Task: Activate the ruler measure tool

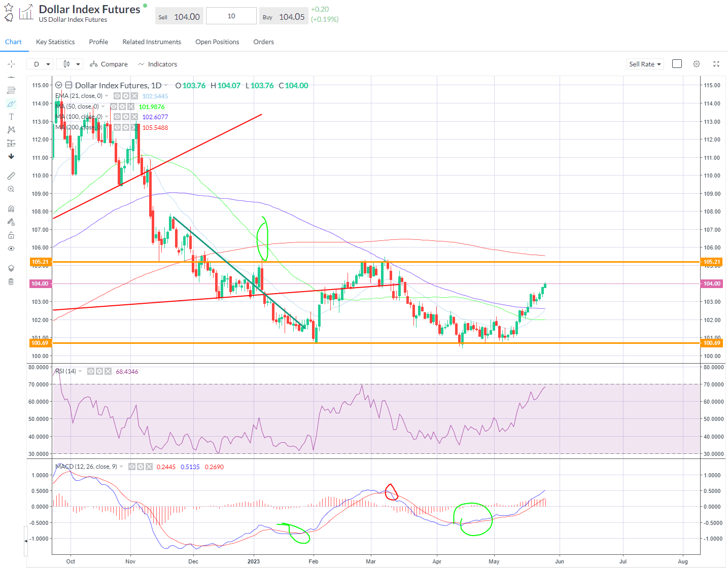Action: (x=11, y=176)
